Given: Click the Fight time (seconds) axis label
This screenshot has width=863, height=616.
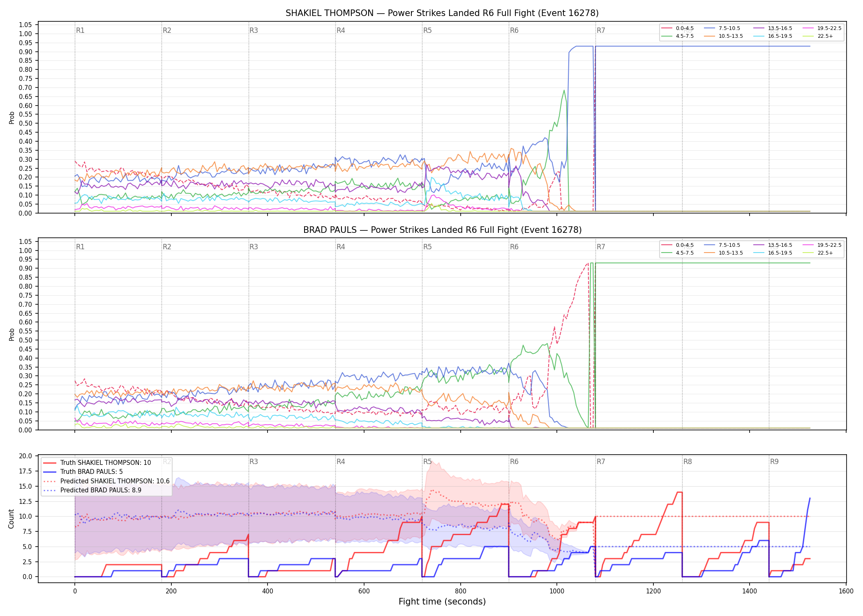Looking at the screenshot, I should pos(442,602).
